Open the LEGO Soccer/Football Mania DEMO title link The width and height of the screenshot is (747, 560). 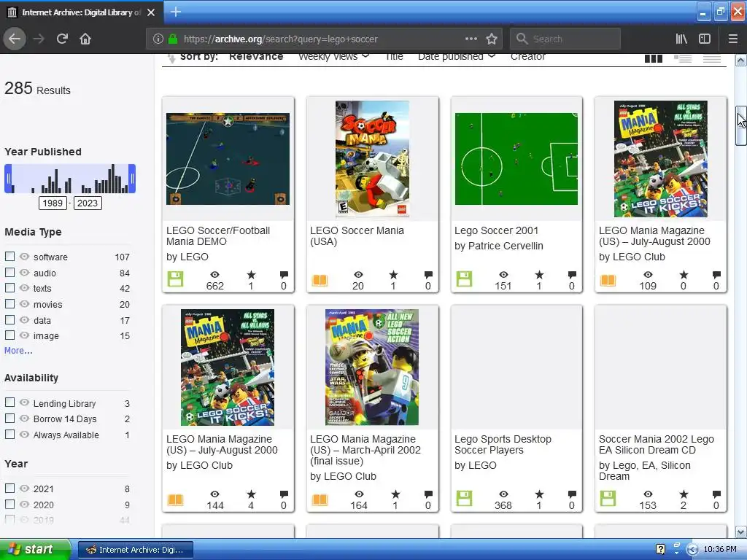217,236
